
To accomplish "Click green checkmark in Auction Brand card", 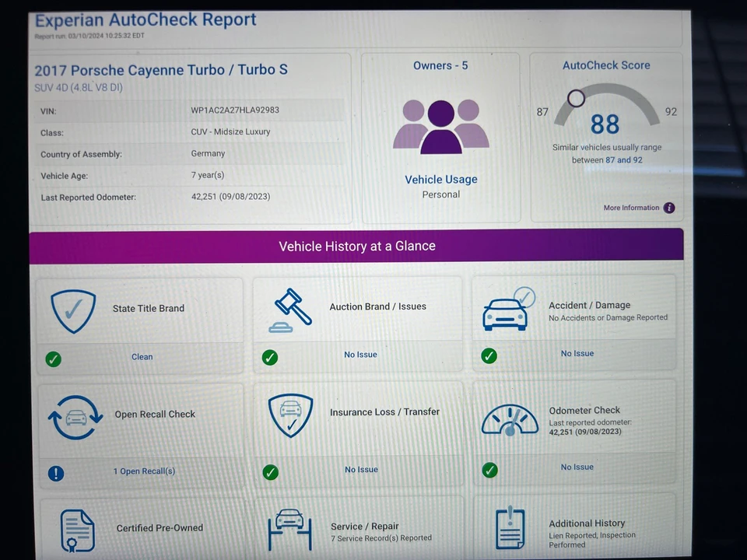I will pyautogui.click(x=270, y=357).
